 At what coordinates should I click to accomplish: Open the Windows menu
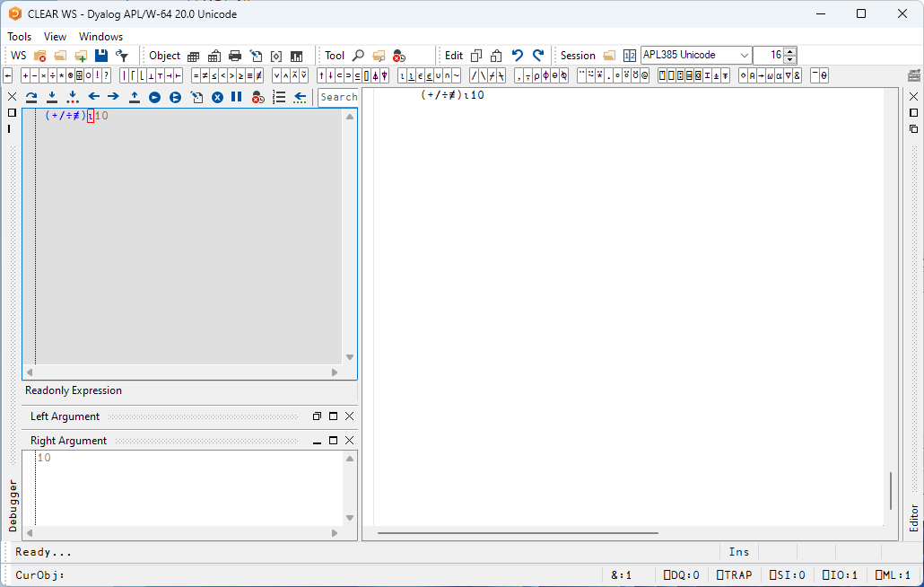100,37
